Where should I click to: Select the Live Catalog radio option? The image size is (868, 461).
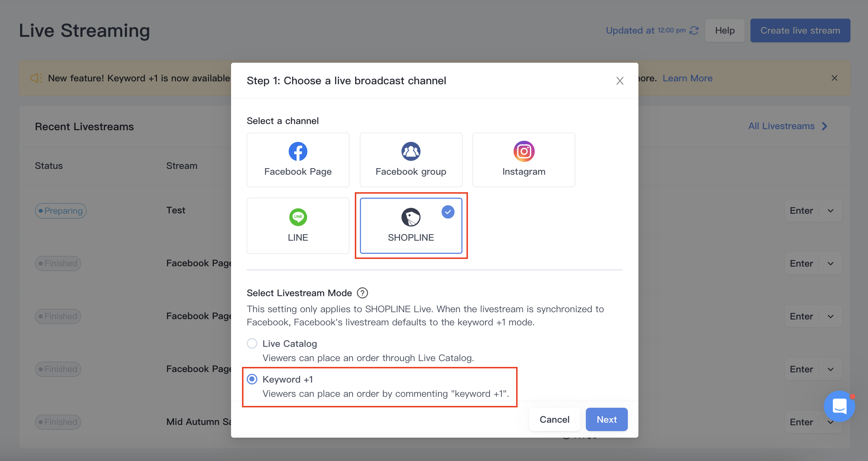click(252, 344)
